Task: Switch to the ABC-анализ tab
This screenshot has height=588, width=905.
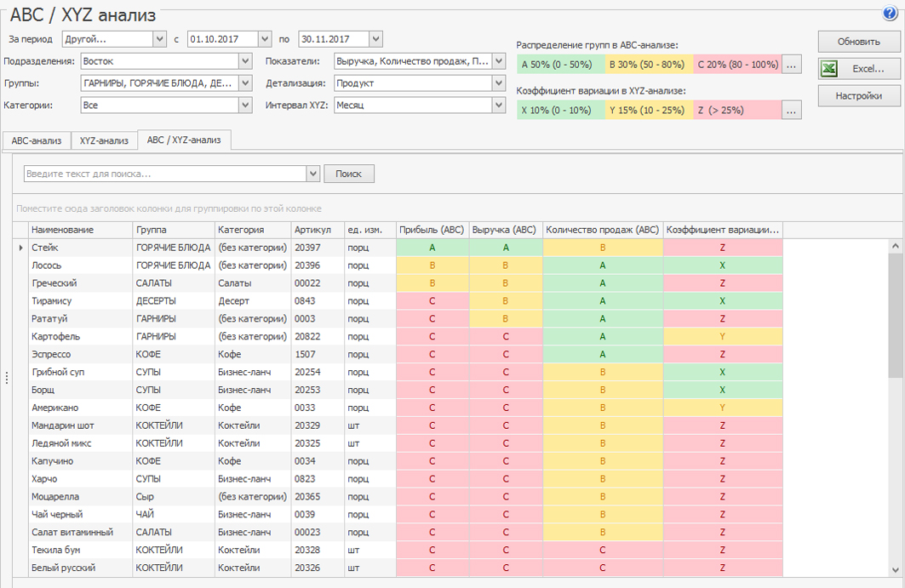Action: coord(36,140)
